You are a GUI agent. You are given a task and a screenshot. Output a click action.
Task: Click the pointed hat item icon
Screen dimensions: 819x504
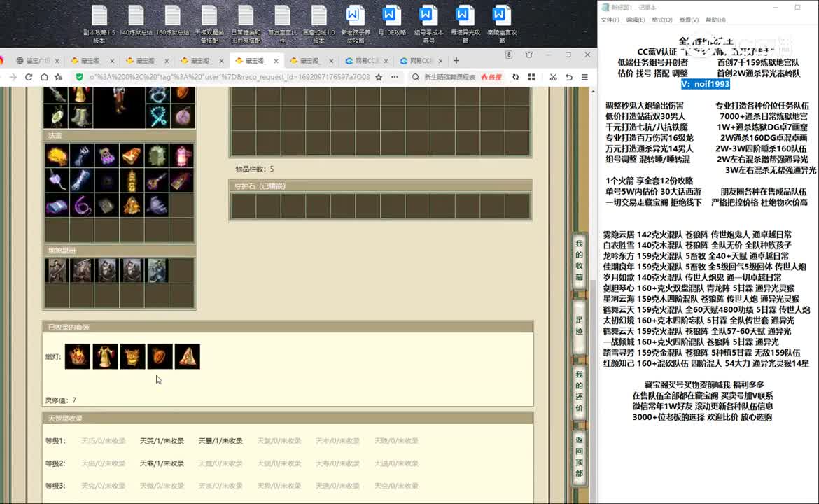188,356
